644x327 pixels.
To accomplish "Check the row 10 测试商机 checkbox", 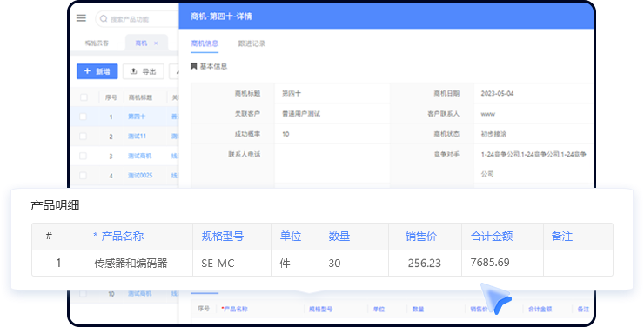I will pyautogui.click(x=83, y=294).
